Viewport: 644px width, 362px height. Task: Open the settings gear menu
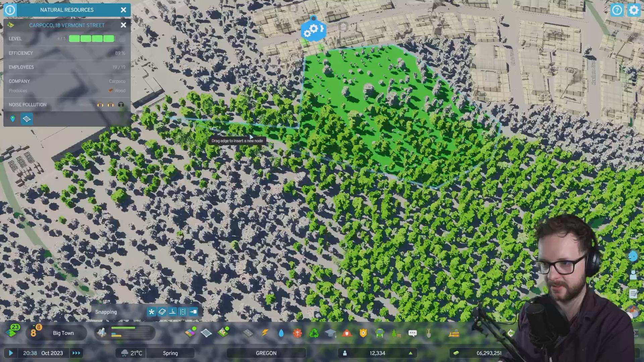pos(634,10)
